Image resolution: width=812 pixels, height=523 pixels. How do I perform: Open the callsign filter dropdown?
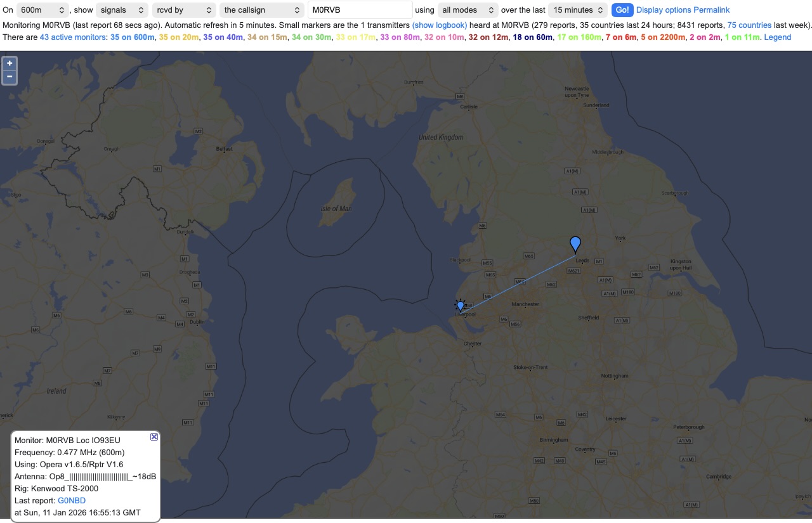261,10
